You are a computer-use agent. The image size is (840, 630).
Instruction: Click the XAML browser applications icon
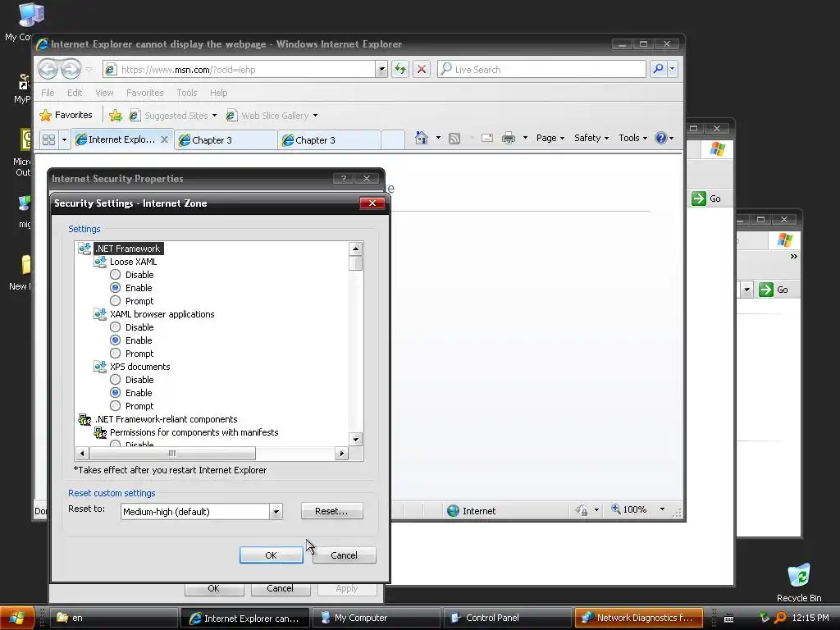(x=100, y=314)
